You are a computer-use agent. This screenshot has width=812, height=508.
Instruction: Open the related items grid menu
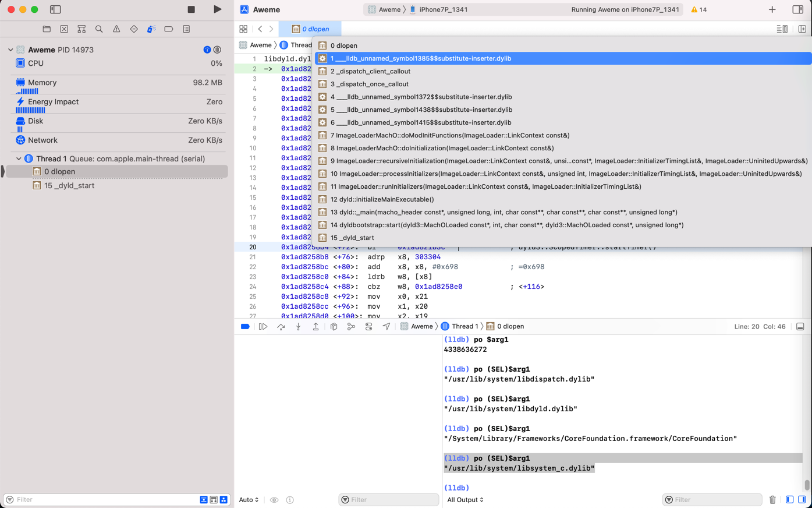pyautogui.click(x=243, y=29)
